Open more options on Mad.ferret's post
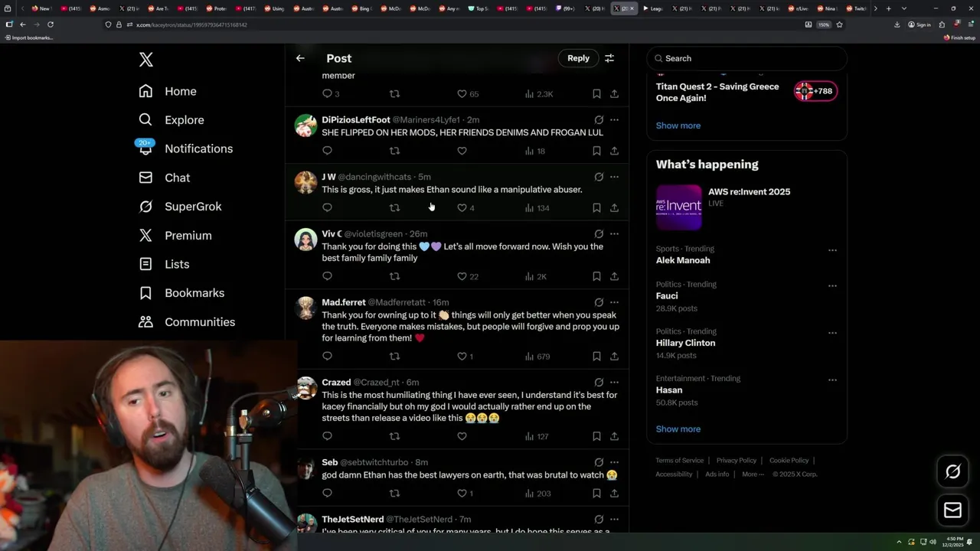Screen dimensions: 980x551 pos(614,302)
